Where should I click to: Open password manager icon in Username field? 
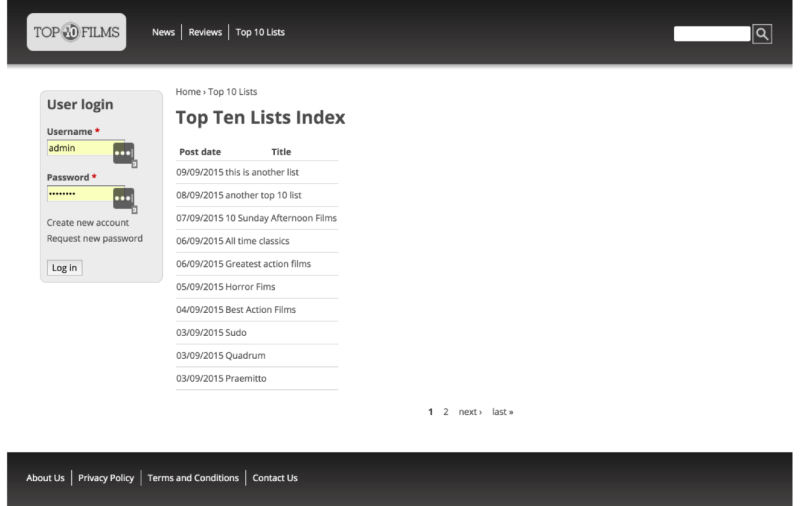pos(123,153)
